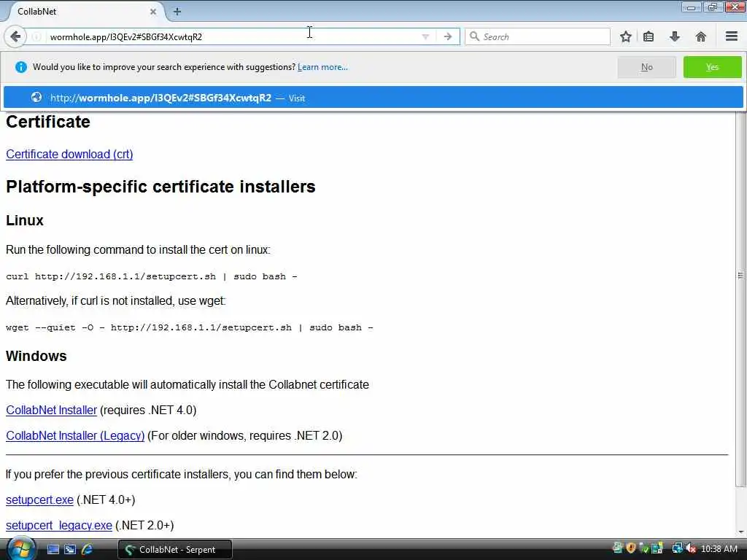The height and width of the screenshot is (560, 747).
Task: Select the CollabNet browser tab
Action: tap(85, 12)
